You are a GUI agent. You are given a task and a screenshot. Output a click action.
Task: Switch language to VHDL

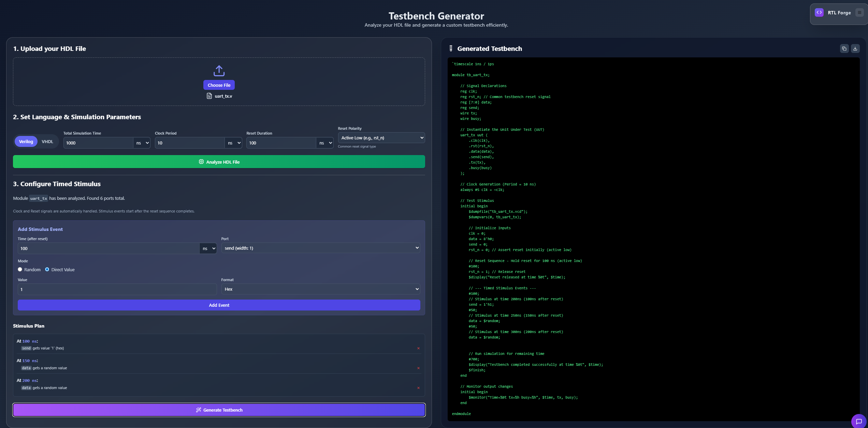(x=47, y=141)
